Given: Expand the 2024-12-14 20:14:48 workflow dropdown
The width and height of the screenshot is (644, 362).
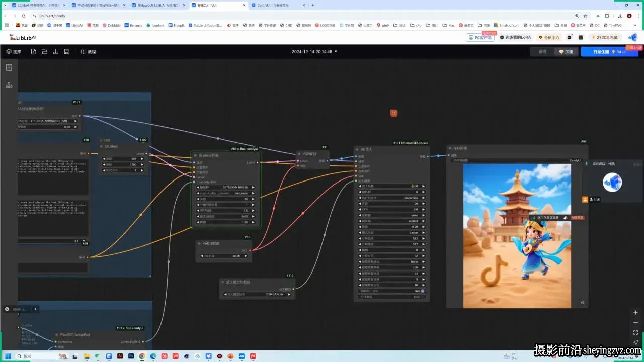Looking at the screenshot, I should tap(314, 52).
